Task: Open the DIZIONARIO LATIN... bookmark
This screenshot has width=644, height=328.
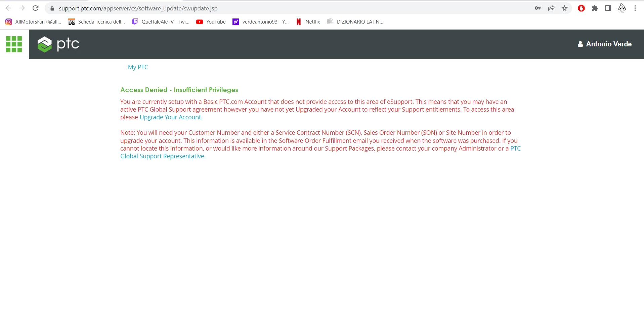Action: pyautogui.click(x=355, y=22)
